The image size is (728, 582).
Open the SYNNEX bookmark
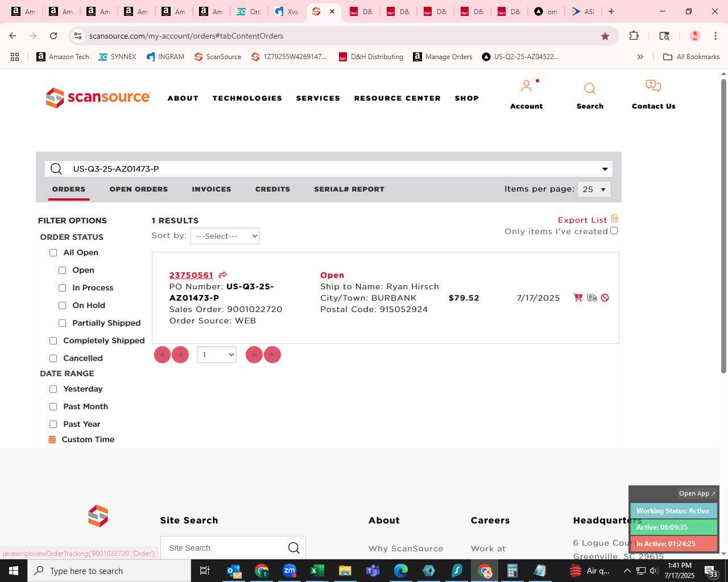pos(117,57)
